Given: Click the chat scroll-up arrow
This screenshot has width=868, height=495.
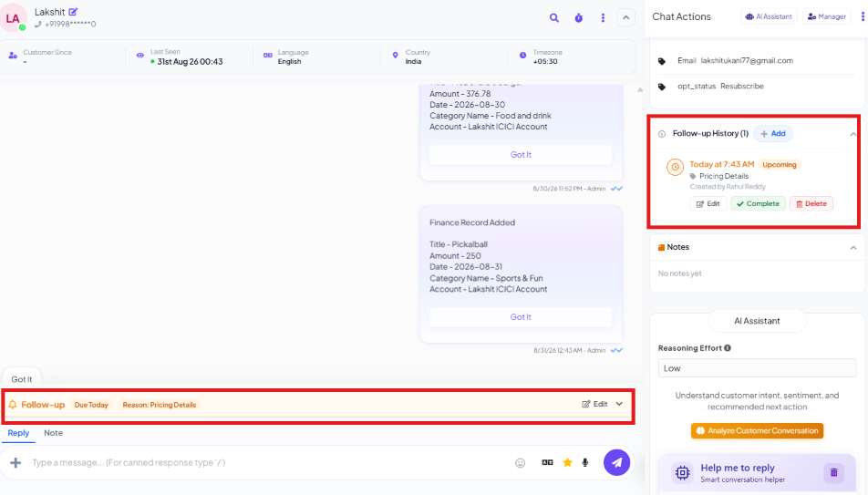Looking at the screenshot, I should click(x=640, y=89).
